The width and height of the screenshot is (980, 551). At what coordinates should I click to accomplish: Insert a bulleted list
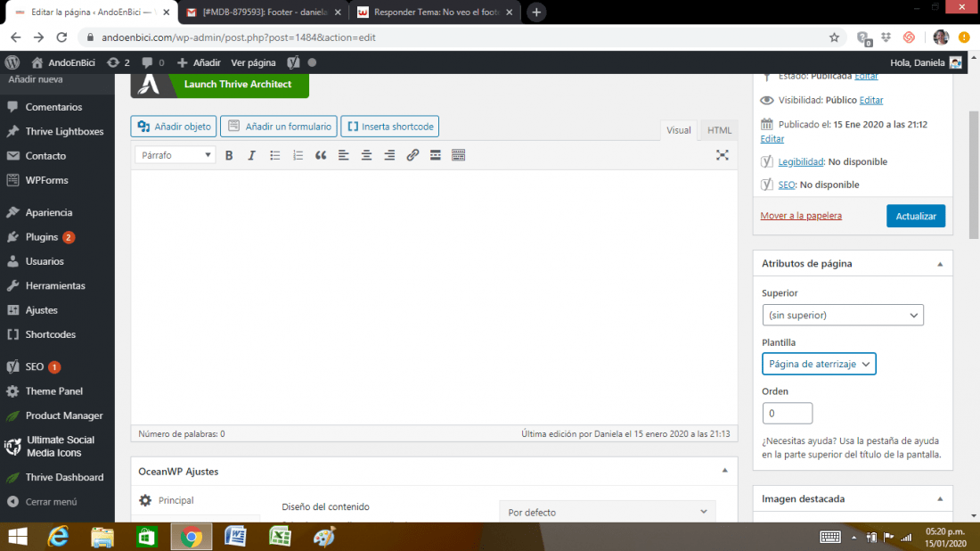pyautogui.click(x=274, y=155)
